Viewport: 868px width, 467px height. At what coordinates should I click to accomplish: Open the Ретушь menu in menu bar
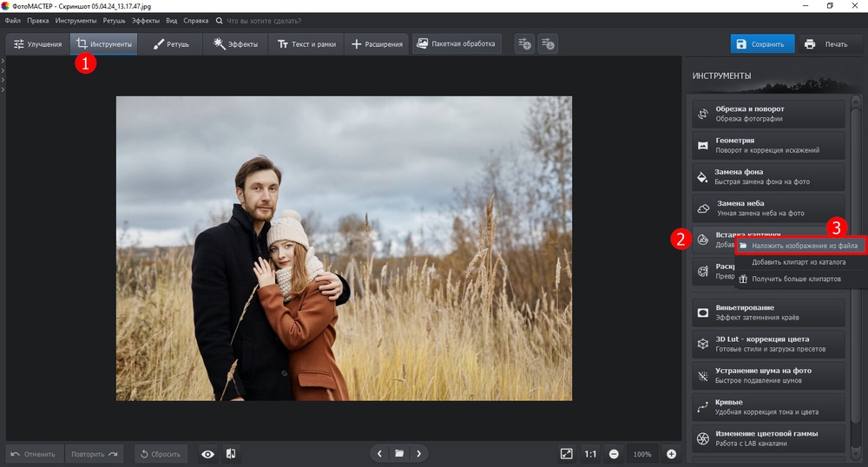click(114, 21)
